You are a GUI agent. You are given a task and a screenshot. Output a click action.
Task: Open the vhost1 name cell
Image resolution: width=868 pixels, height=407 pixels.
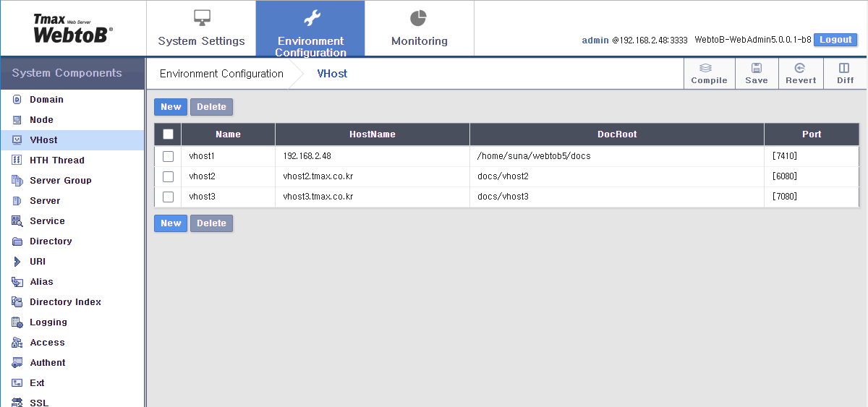click(228, 156)
